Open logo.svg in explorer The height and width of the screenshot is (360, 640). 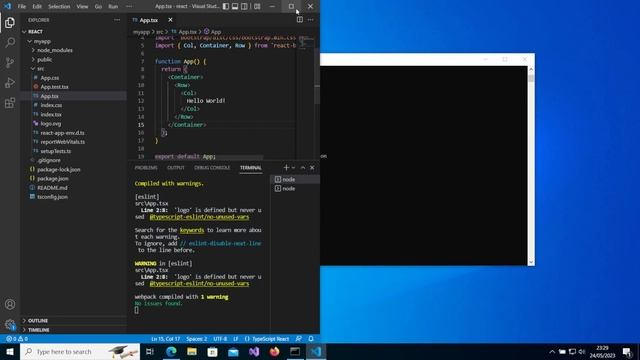pyautogui.click(x=73, y=124)
